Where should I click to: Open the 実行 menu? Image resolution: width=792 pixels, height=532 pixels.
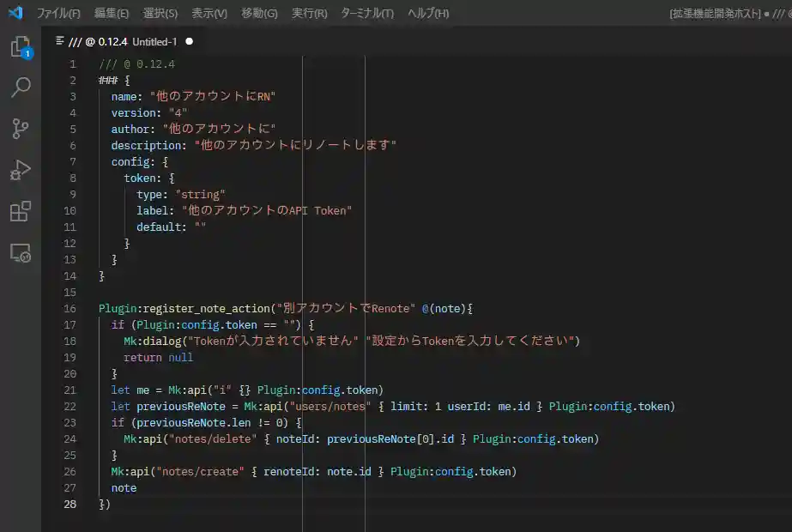tap(310, 13)
